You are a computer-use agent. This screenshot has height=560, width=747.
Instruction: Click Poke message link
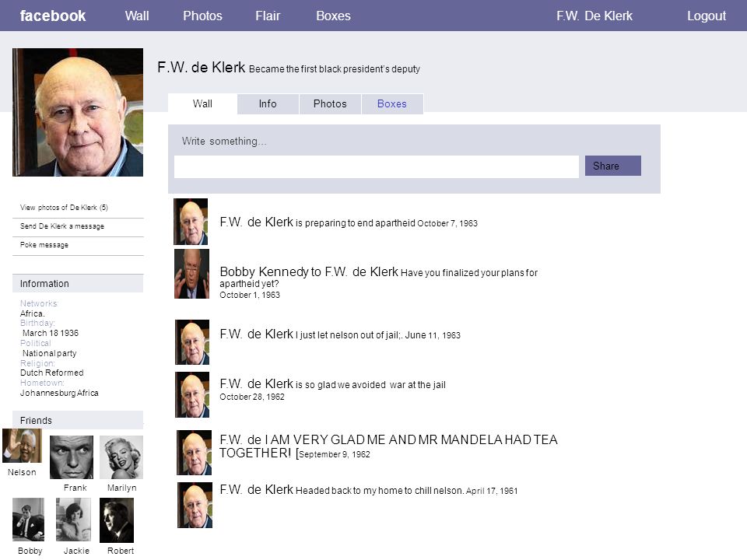(44, 245)
